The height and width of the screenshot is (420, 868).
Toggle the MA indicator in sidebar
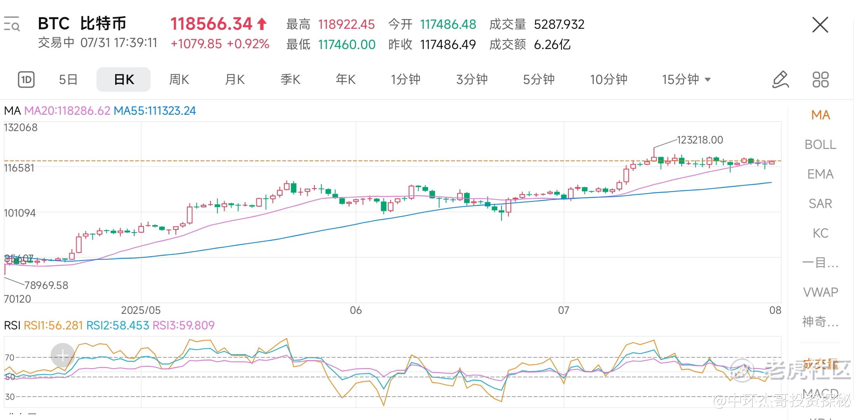pos(820,115)
